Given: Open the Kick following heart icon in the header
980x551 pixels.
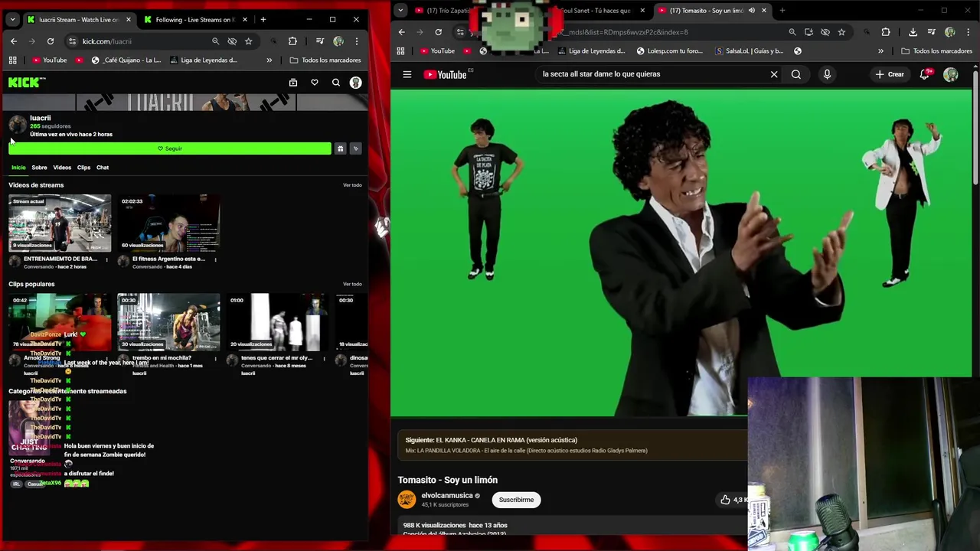Looking at the screenshot, I should (314, 83).
